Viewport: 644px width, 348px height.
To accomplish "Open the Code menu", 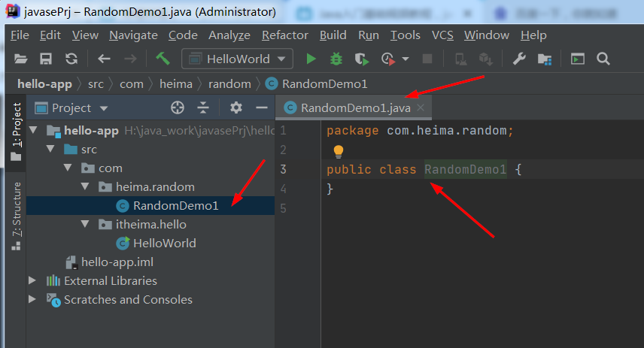I will [x=183, y=35].
